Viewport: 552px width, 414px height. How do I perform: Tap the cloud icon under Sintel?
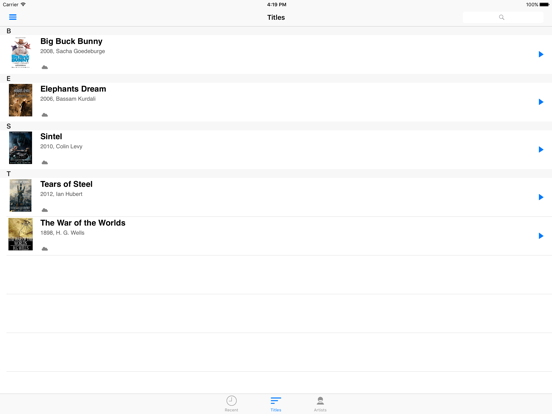click(x=45, y=162)
